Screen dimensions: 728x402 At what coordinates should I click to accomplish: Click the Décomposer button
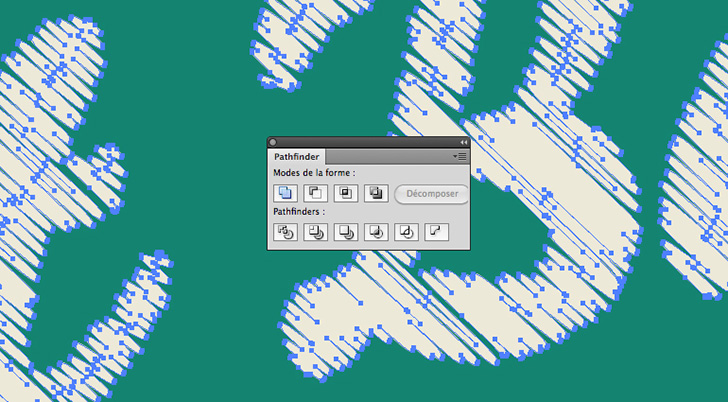click(x=432, y=194)
